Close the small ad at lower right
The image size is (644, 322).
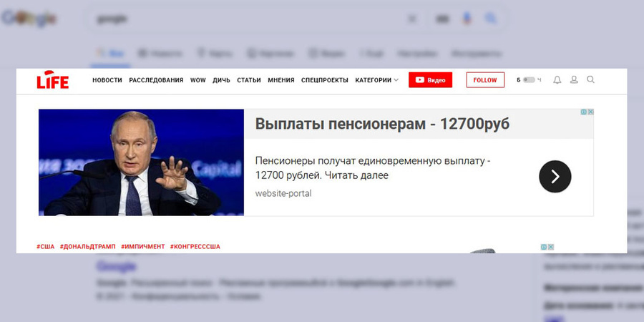tap(551, 247)
